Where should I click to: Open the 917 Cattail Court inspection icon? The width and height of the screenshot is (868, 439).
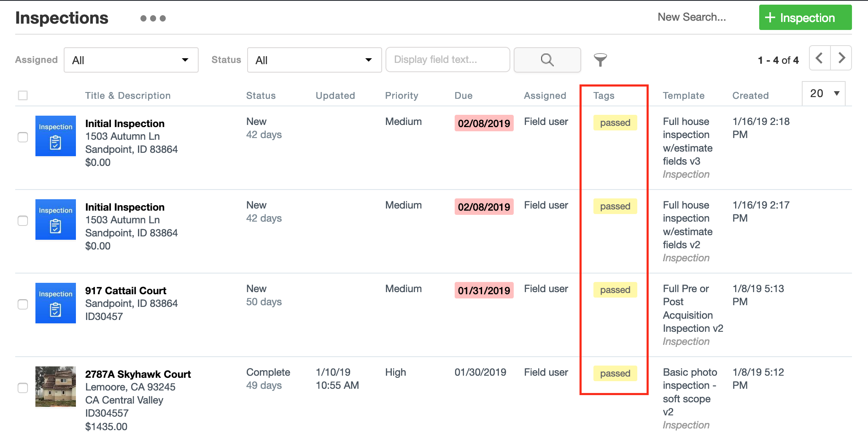(55, 303)
